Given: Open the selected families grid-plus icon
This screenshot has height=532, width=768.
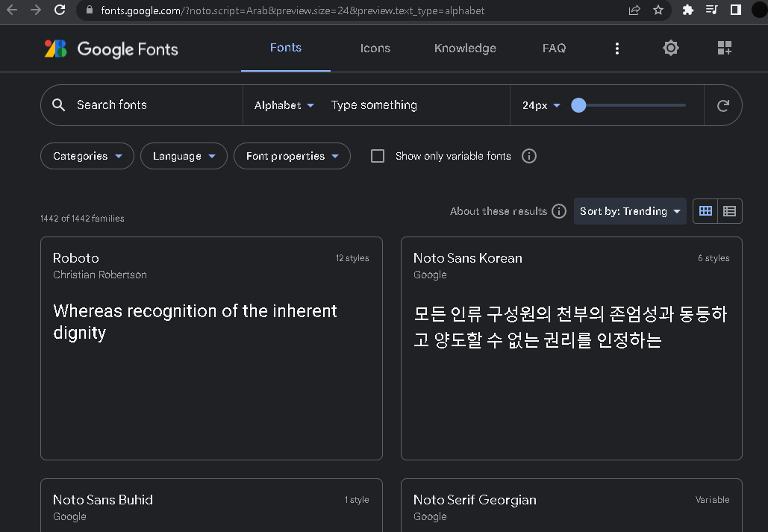Looking at the screenshot, I should [x=725, y=48].
